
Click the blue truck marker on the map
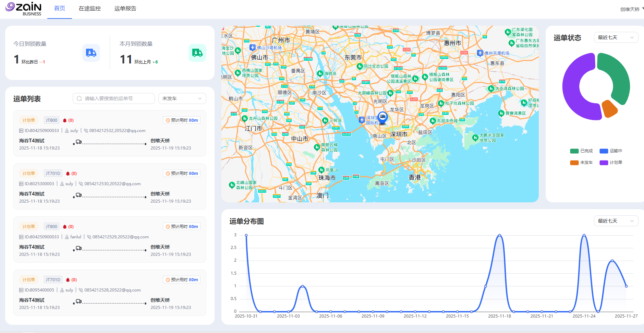pyautogui.click(x=382, y=117)
